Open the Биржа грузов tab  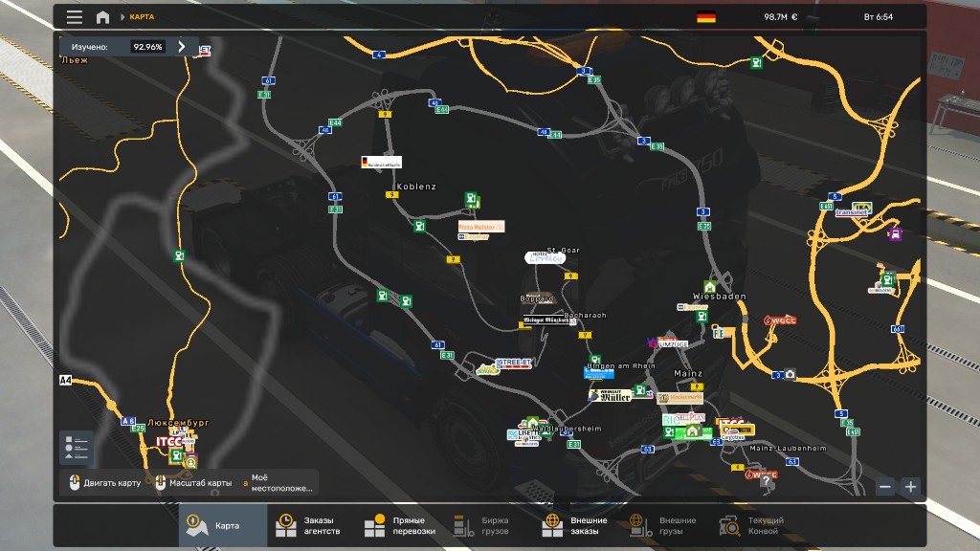point(489,525)
